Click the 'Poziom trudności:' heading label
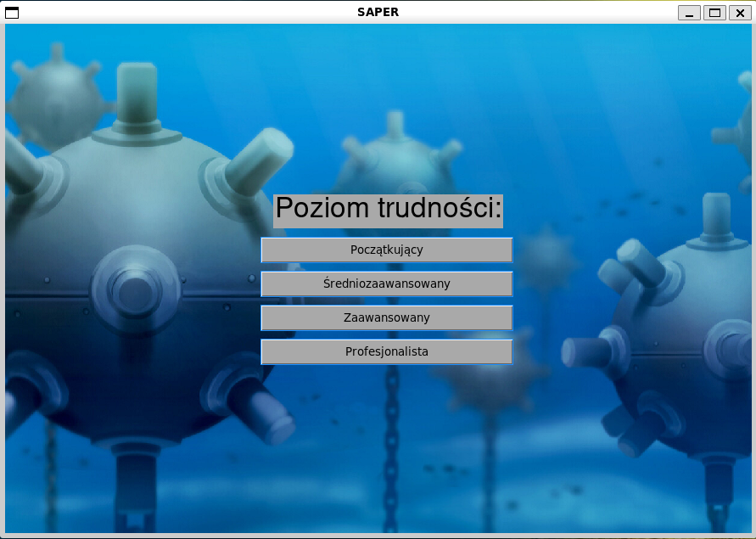Viewport: 756px width, 539px height. coord(388,211)
